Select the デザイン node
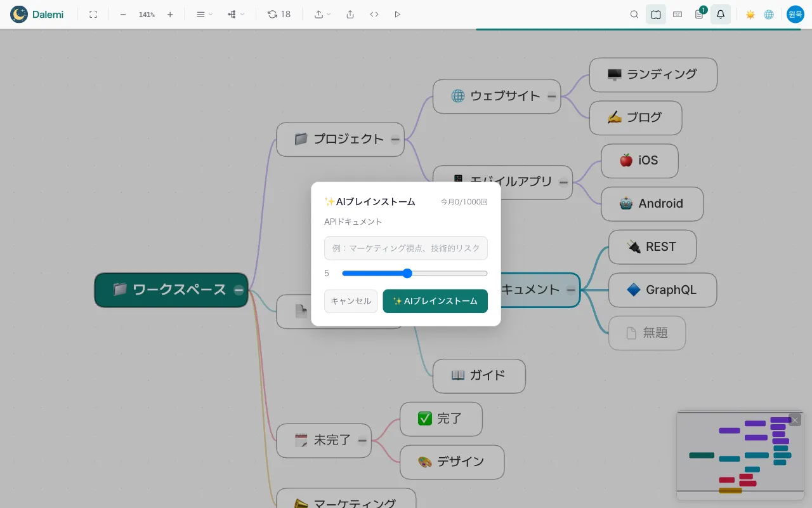Screen dimensions: 812x508 click(x=452, y=462)
